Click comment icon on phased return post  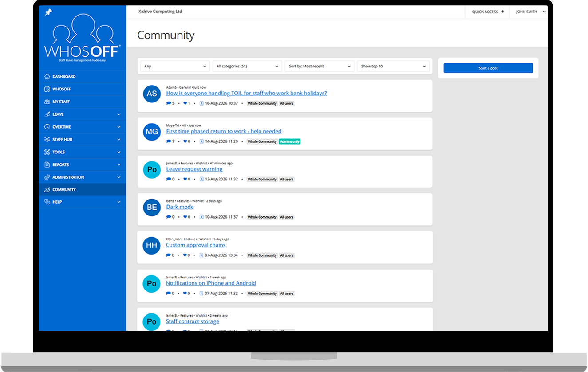tap(169, 141)
